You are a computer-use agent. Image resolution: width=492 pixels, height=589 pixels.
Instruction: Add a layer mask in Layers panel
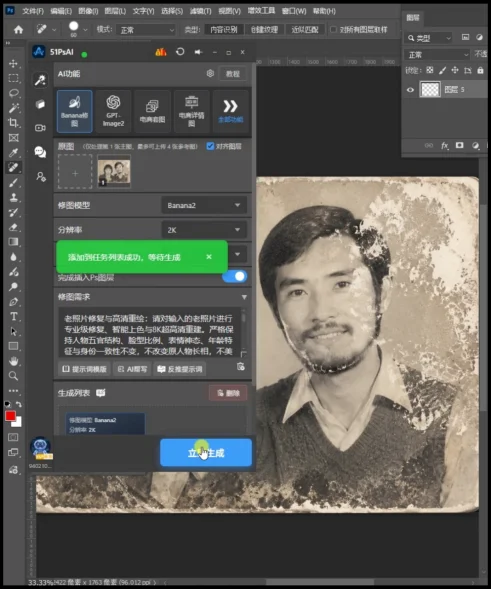tap(459, 145)
